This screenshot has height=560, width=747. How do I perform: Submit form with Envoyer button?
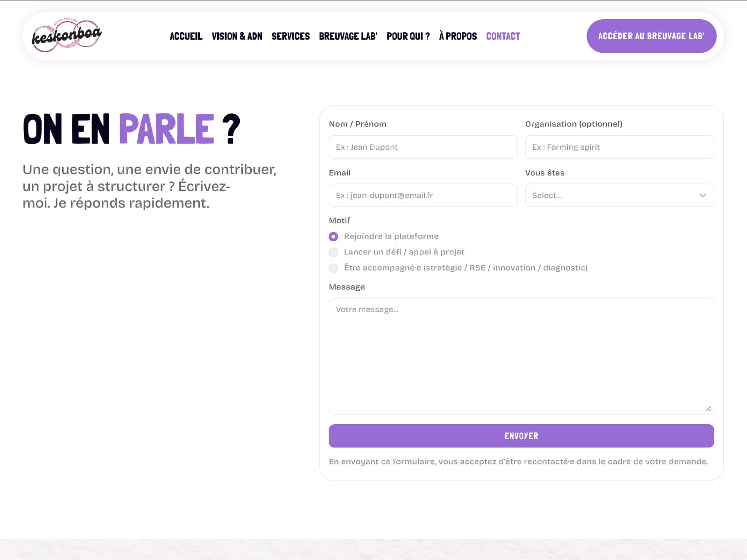pyautogui.click(x=521, y=436)
